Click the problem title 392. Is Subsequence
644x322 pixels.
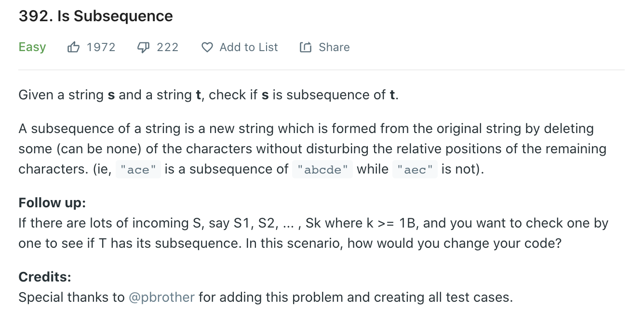pyautogui.click(x=96, y=16)
